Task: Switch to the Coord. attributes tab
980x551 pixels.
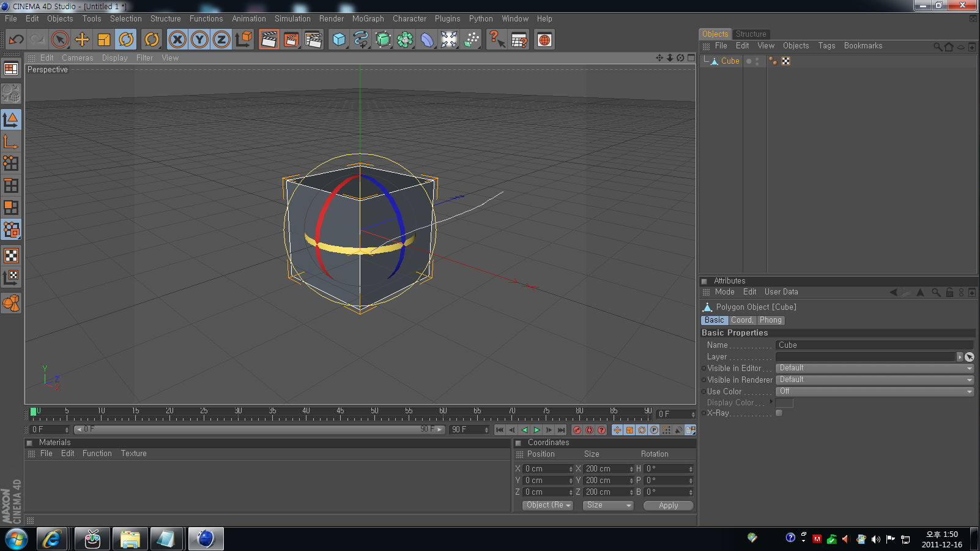Action: point(742,320)
